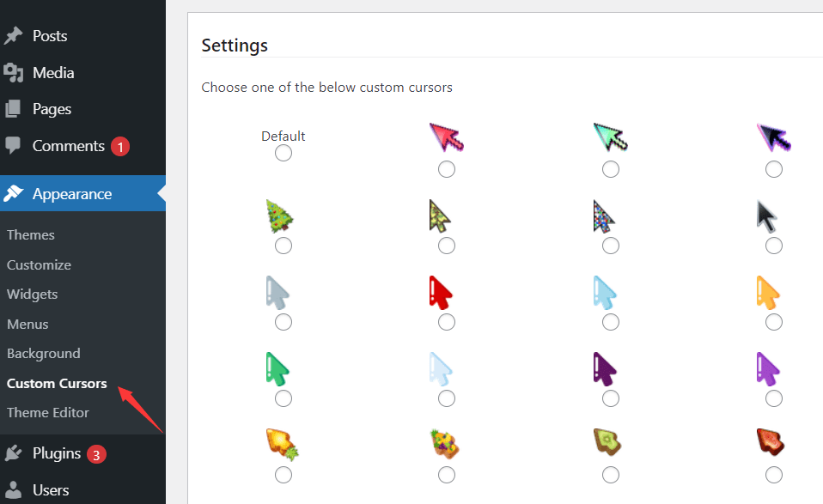Open the Widgets menu entry
This screenshot has width=823, height=504.
(x=32, y=294)
